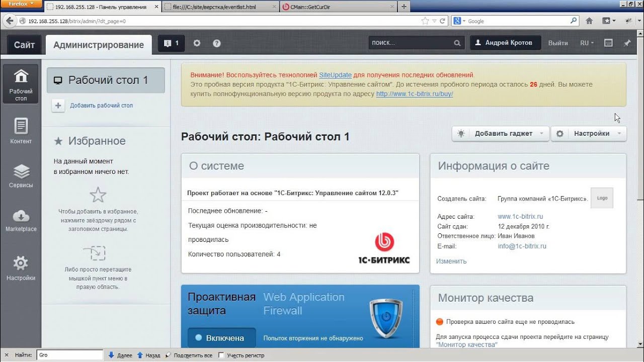Select the eventlist.html browser tab
This screenshot has width=644, height=362.
click(221, 7)
